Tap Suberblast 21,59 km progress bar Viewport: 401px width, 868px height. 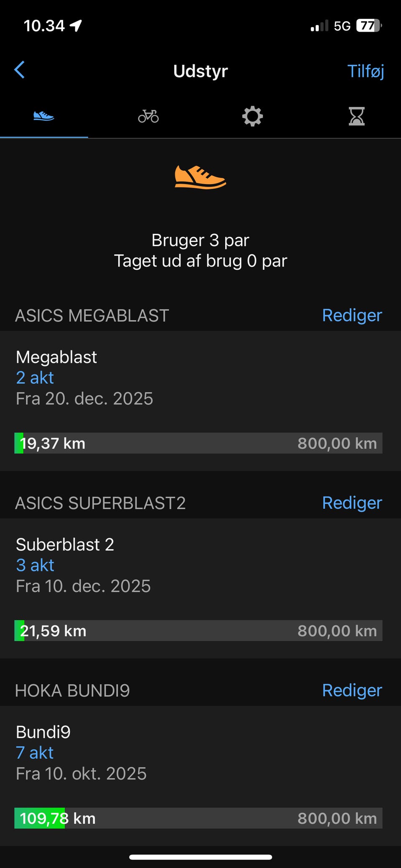click(x=198, y=631)
